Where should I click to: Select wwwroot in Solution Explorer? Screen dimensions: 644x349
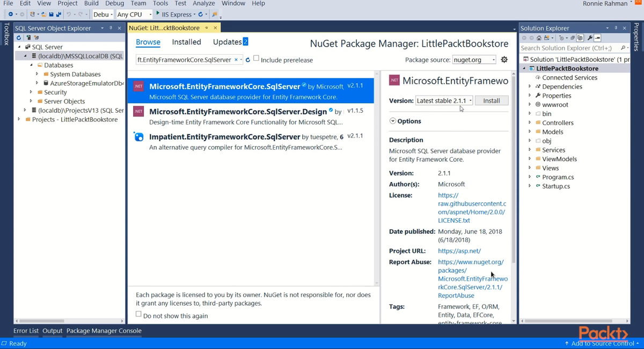tap(555, 105)
